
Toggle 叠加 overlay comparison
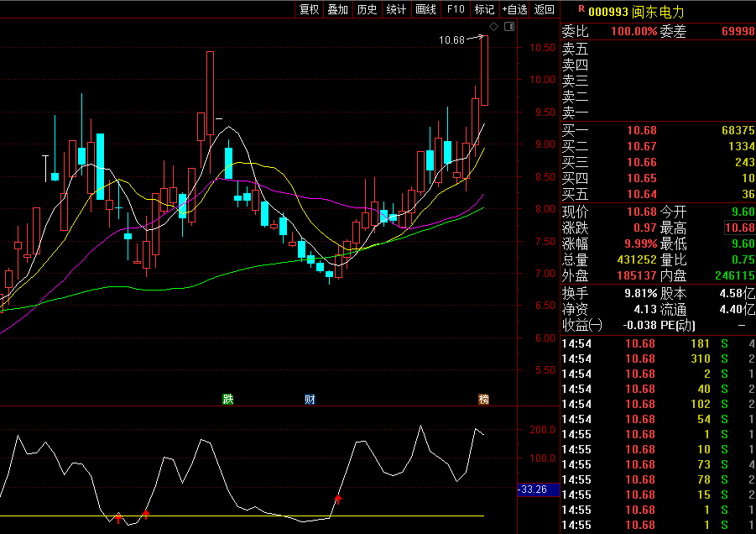(338, 9)
